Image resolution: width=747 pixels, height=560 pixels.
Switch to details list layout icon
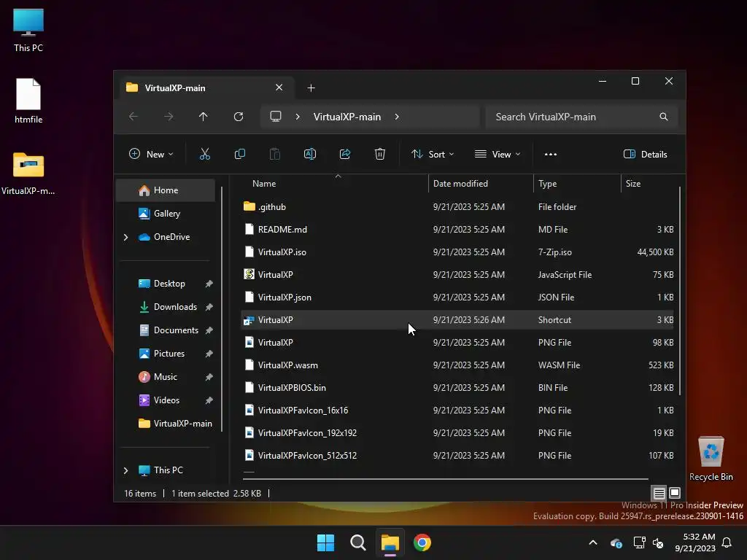click(x=659, y=493)
